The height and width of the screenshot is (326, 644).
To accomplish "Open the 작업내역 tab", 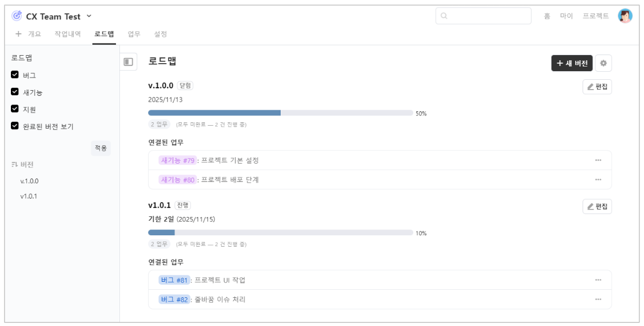I will (x=68, y=34).
